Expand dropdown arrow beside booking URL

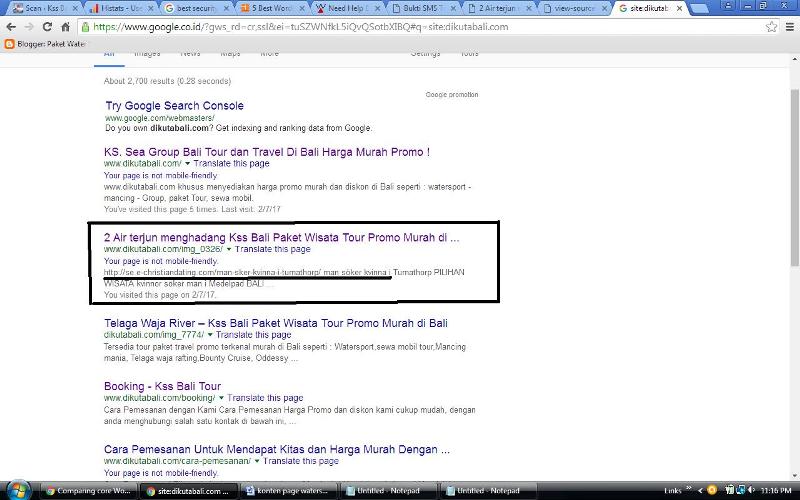pos(221,398)
